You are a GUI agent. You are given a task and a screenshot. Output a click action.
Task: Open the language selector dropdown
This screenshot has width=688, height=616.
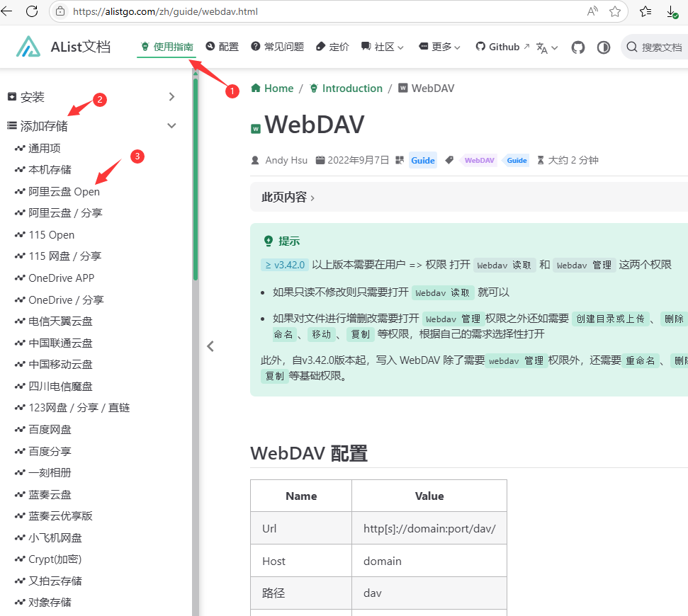point(547,47)
